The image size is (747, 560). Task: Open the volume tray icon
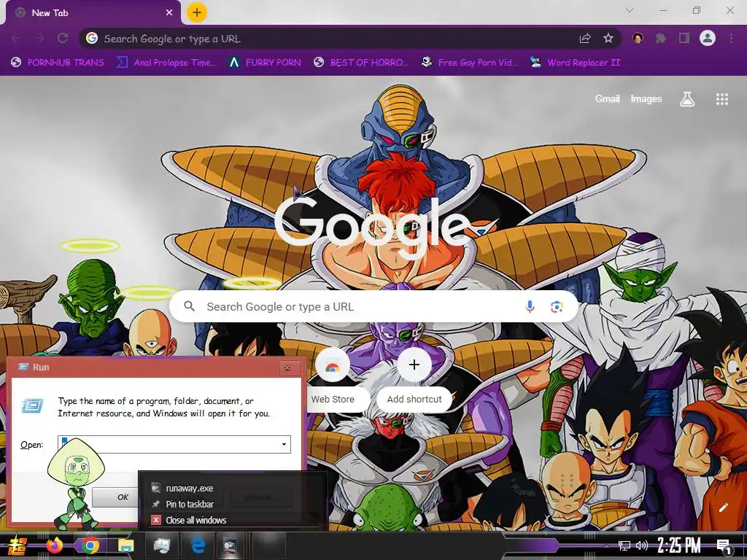(642, 545)
